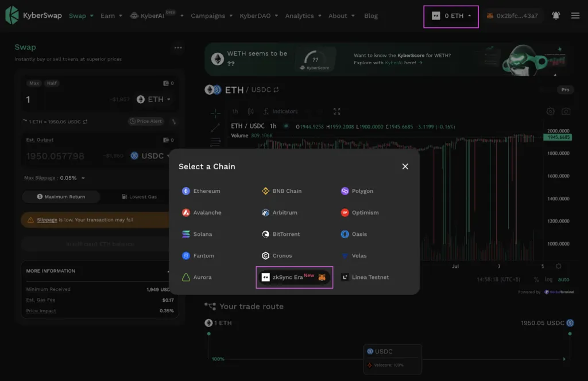Open swap panel three-dot options

178,48
